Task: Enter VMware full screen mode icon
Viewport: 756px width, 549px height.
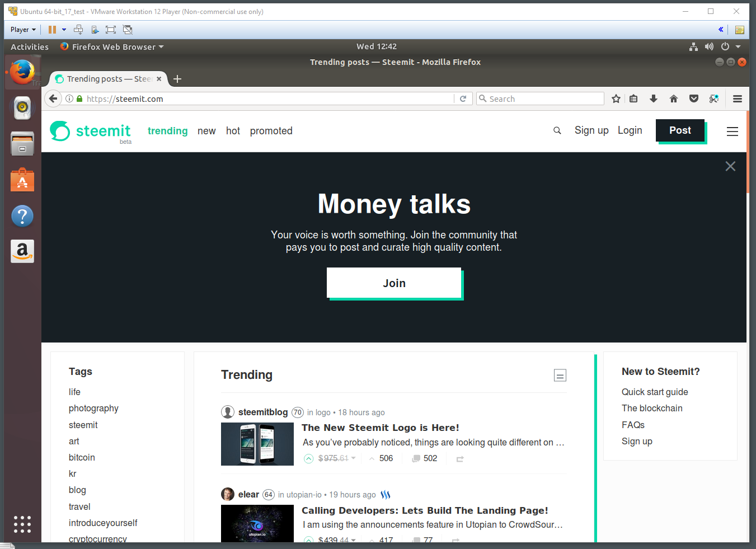Action: pos(111,30)
